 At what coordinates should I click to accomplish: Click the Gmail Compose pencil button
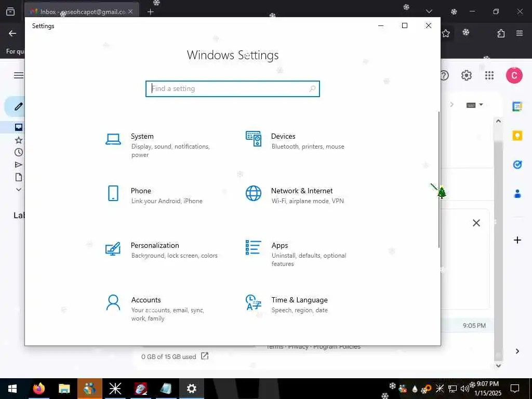click(18, 107)
